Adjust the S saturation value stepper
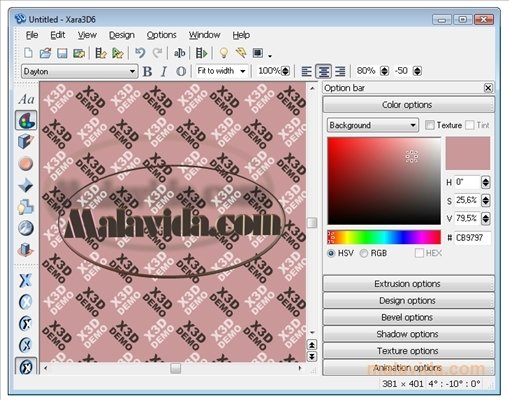509x400 pixels. point(486,200)
